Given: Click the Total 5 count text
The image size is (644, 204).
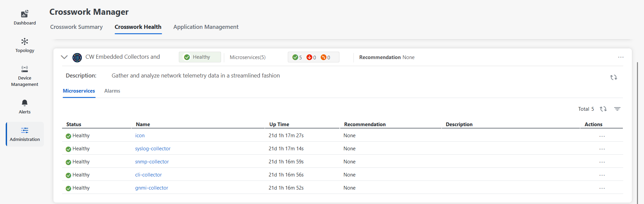Looking at the screenshot, I should (x=586, y=109).
